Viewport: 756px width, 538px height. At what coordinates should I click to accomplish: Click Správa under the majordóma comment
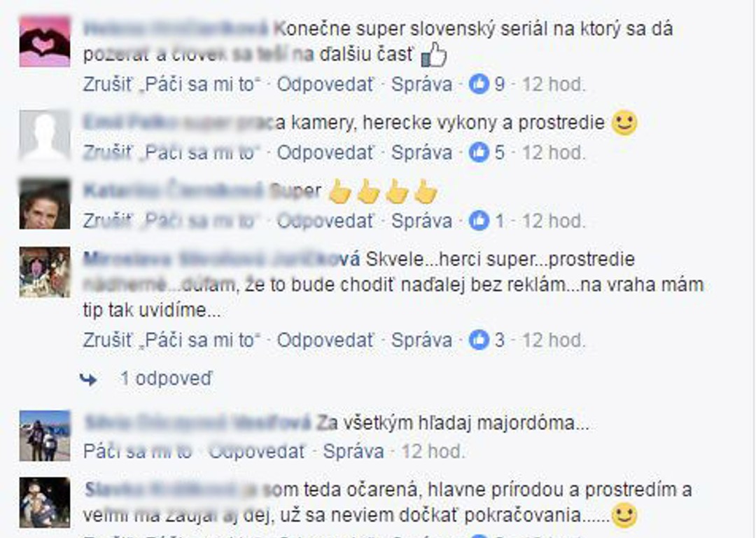point(353,452)
